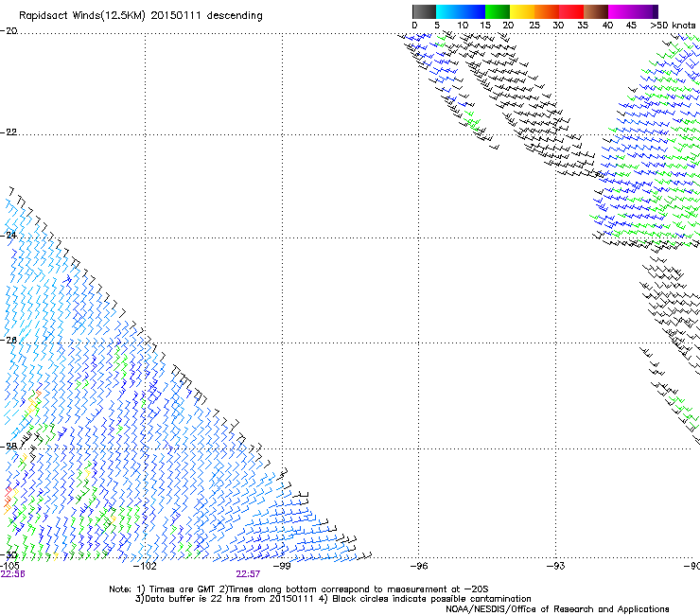Click the '-102' longitude axis label
Screen dimensions: 700x615
(145, 566)
